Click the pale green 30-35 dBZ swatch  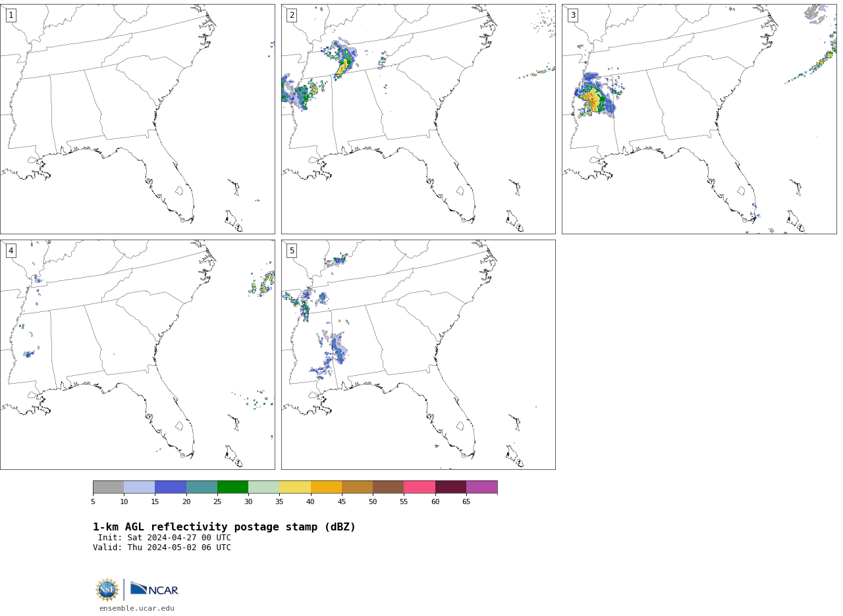[263, 487]
